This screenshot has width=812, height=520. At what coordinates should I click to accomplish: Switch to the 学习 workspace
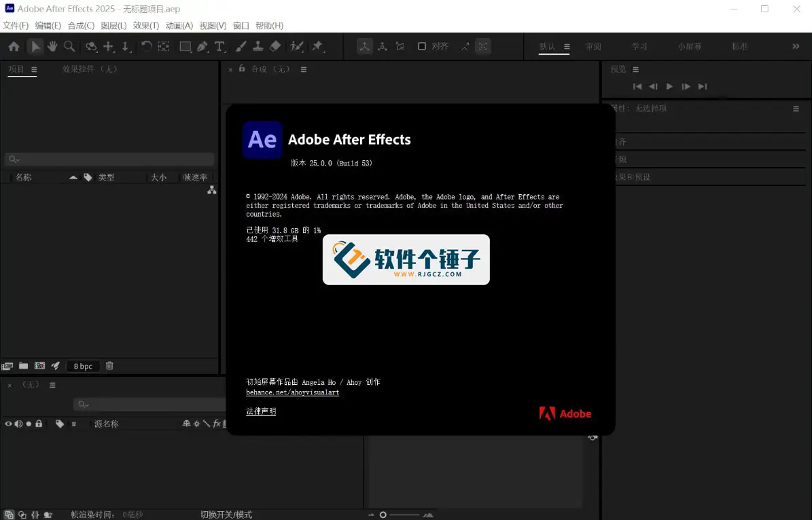click(639, 47)
